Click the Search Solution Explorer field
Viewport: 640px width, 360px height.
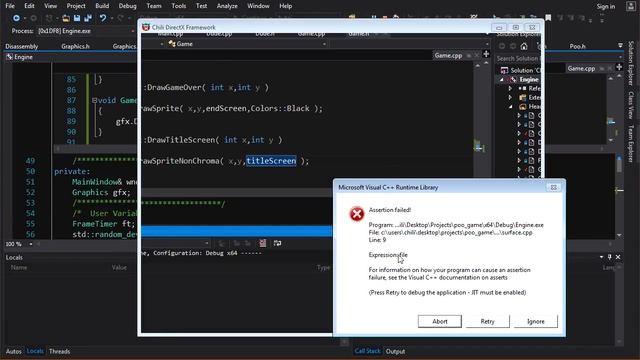click(518, 59)
